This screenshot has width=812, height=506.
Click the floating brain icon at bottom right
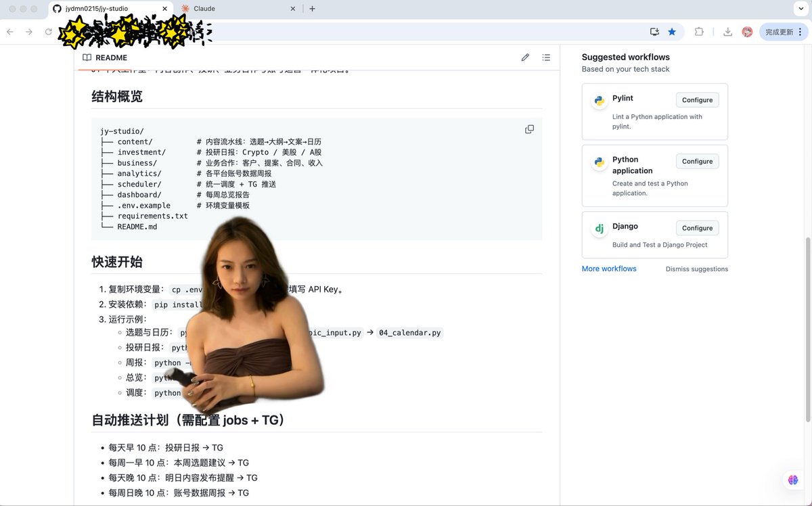(792, 480)
